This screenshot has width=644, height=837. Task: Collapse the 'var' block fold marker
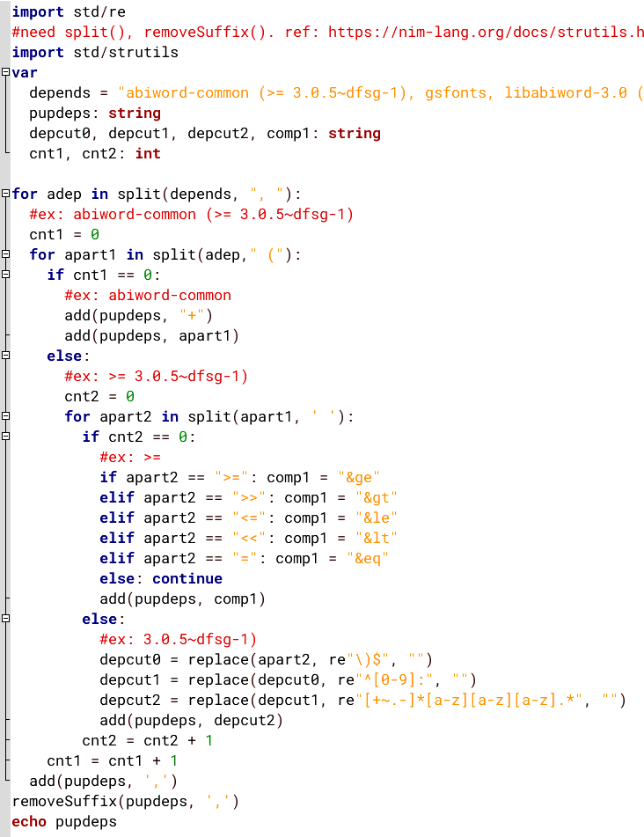pos(5,72)
